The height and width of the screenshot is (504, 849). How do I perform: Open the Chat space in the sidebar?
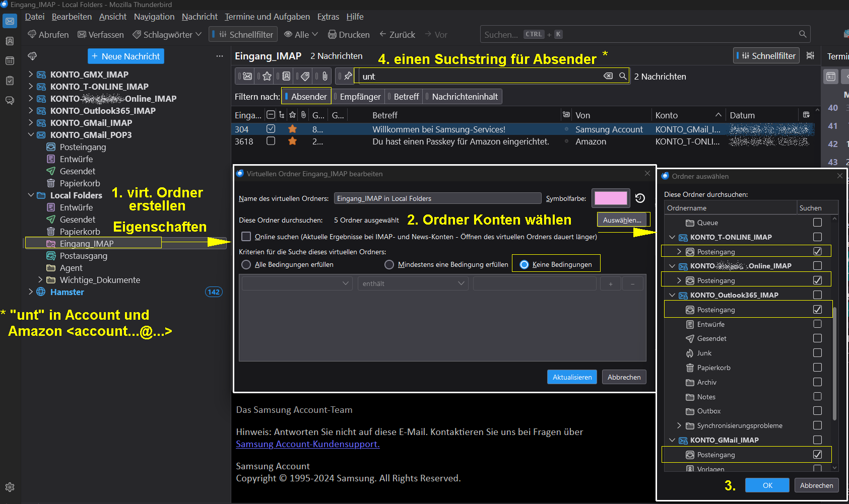(x=10, y=100)
